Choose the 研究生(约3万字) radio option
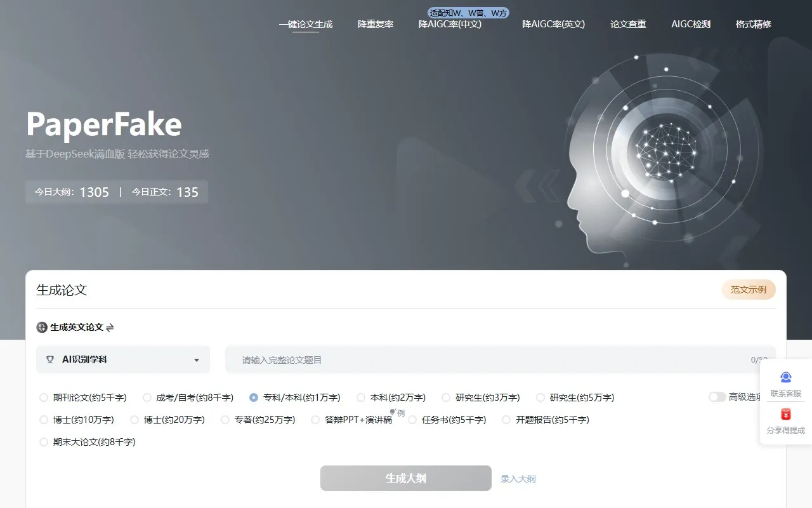The width and height of the screenshot is (812, 508). coord(446,398)
